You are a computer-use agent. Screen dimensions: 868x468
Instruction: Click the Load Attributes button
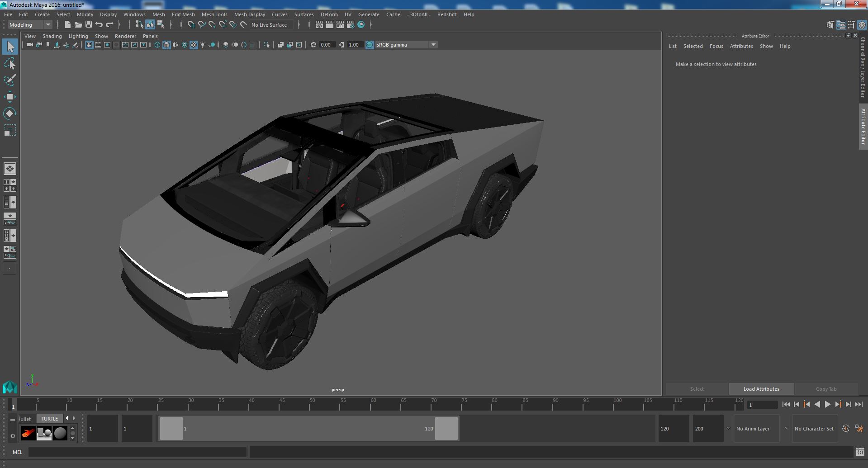coord(761,389)
